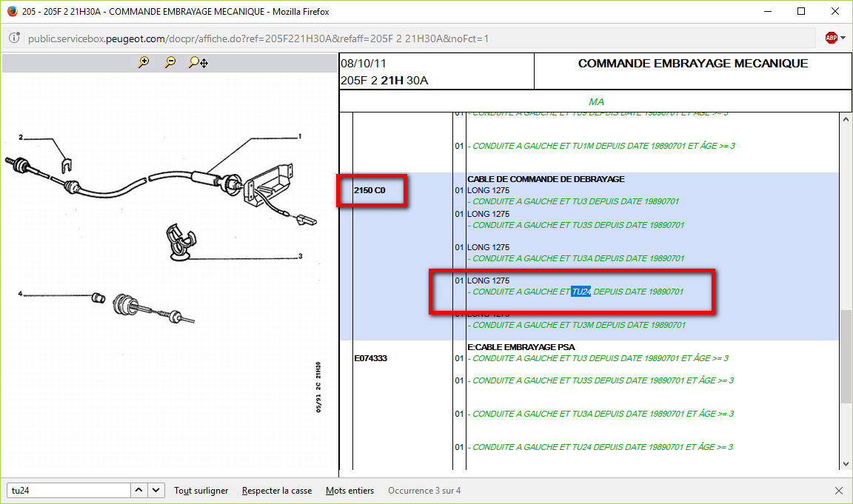This screenshot has height=504, width=853.
Task: Click callout number 1 on the diagram
Action: tap(300, 136)
